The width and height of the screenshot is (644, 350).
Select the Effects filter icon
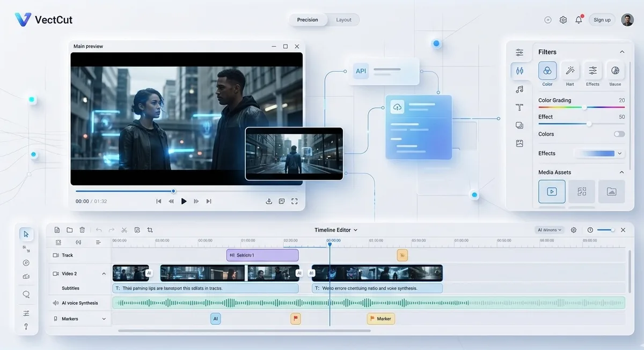coord(592,71)
